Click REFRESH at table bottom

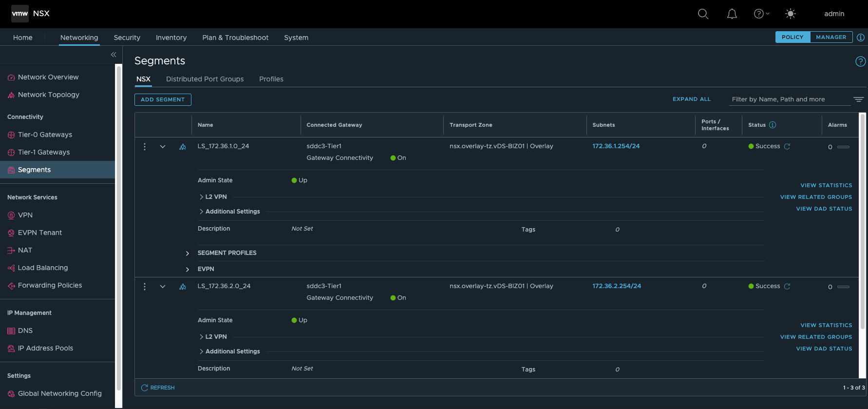coord(158,388)
